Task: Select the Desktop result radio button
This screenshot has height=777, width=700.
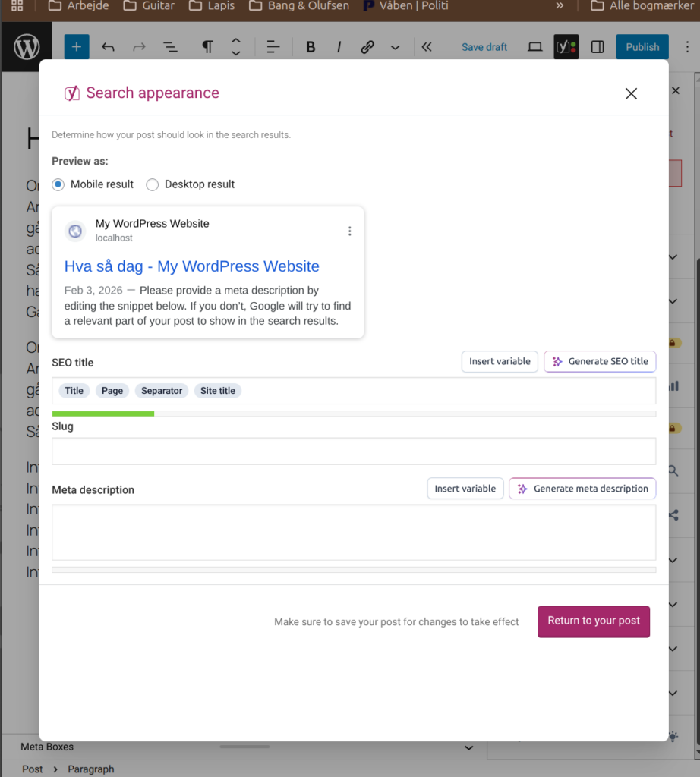Action: click(x=153, y=184)
